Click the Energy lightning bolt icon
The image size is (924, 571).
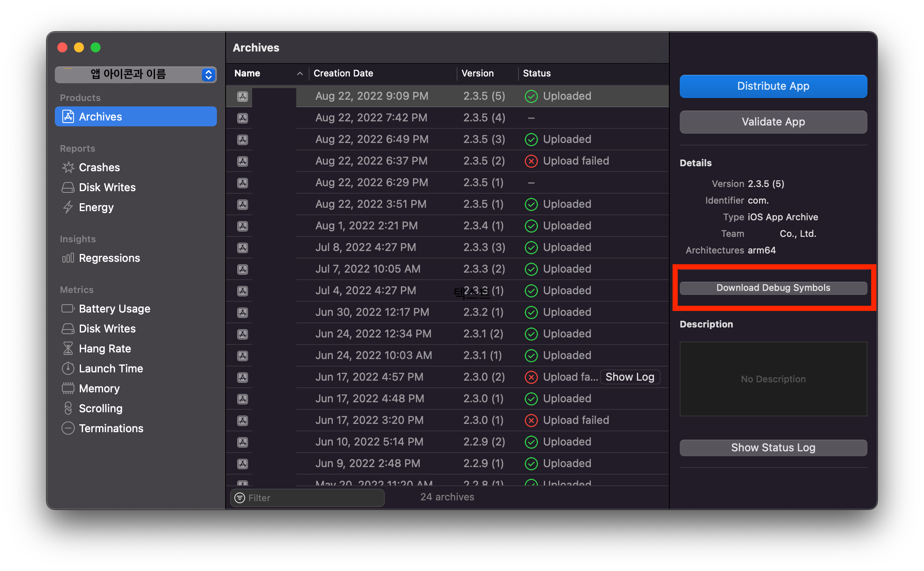coord(68,207)
